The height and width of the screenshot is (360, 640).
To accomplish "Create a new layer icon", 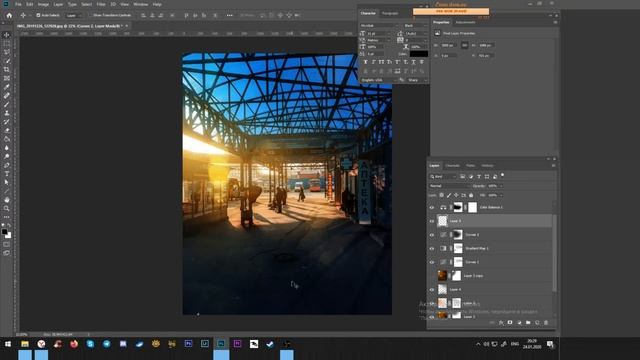I will pos(537,322).
